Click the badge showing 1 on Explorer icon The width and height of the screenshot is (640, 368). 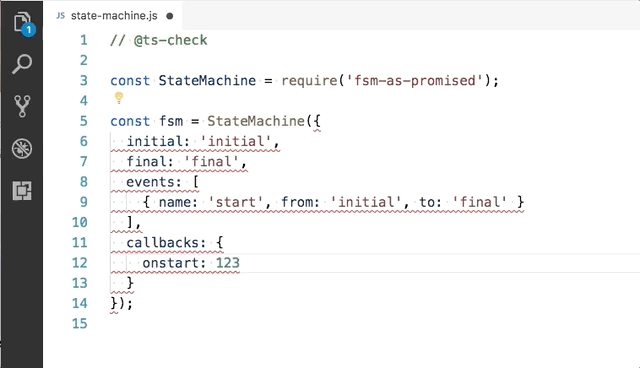29,30
